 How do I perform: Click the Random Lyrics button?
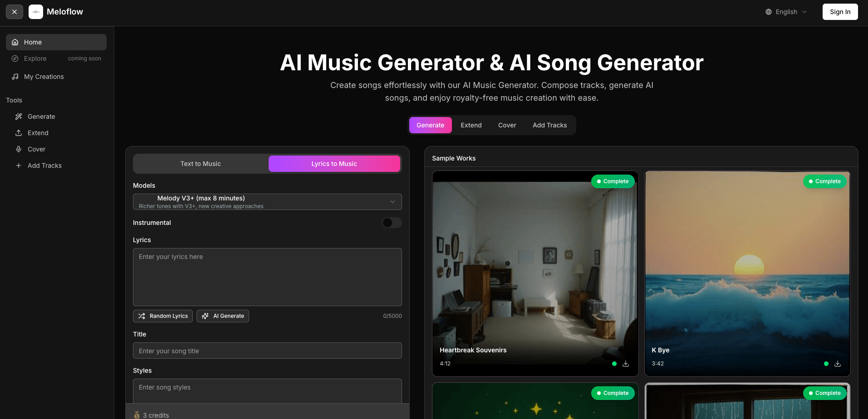coord(163,316)
